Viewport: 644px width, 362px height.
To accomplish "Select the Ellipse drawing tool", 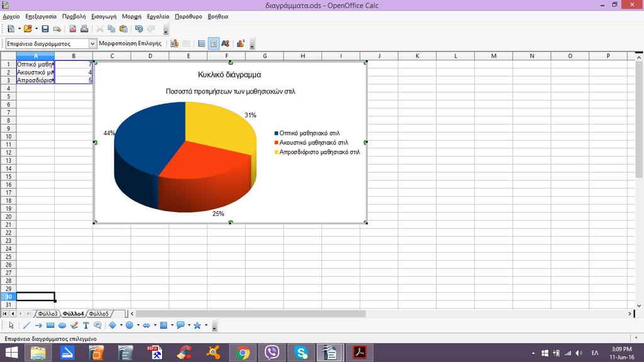I will click(62, 326).
